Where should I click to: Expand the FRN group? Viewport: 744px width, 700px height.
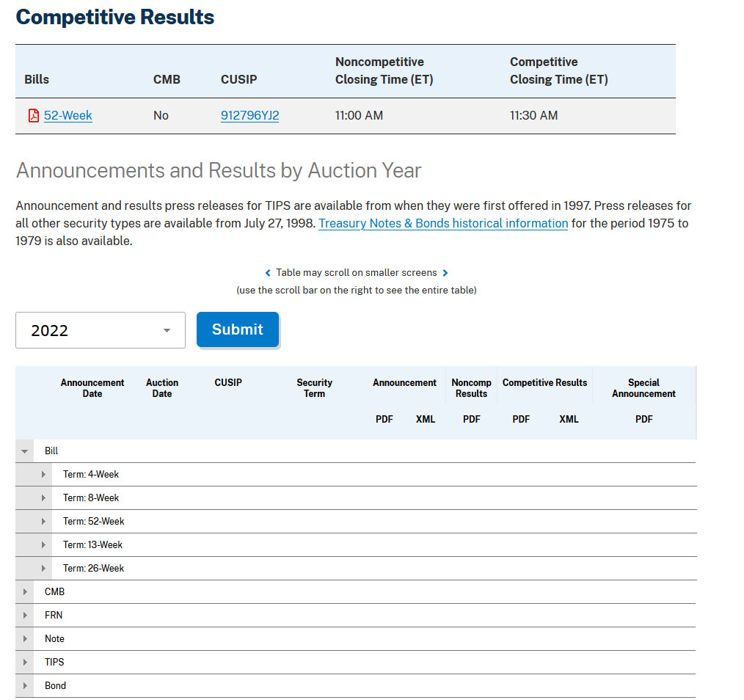pos(25,616)
